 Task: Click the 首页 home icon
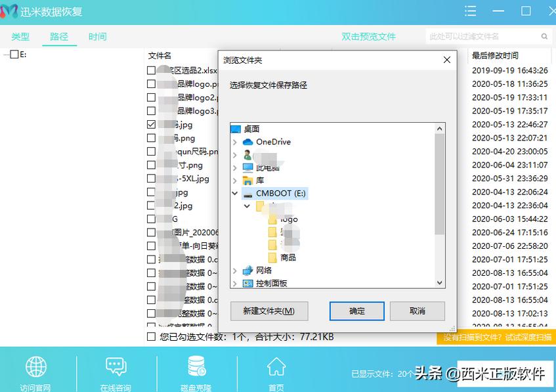tap(276, 367)
